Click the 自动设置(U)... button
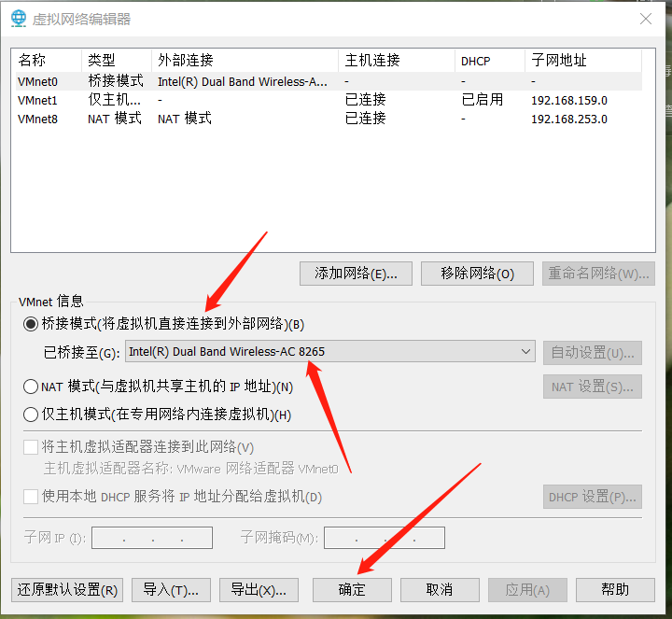Image resolution: width=672 pixels, height=619 pixels. 593,353
